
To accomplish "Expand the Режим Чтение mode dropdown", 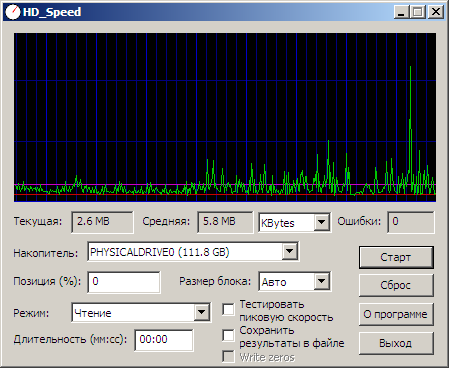I will (202, 313).
